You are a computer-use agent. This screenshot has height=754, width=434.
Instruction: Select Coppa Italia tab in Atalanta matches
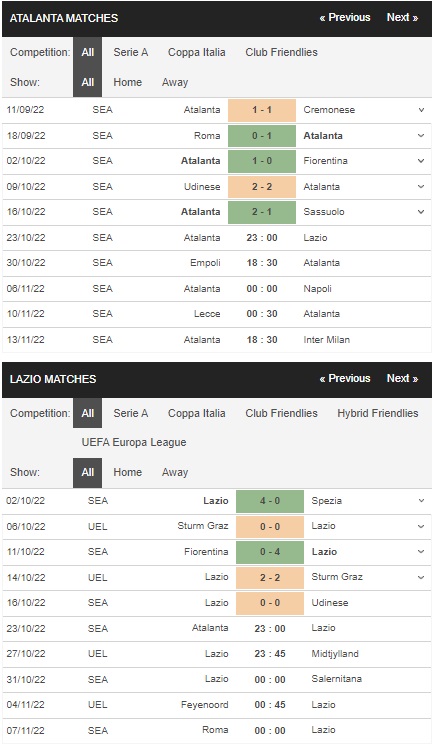[197, 52]
